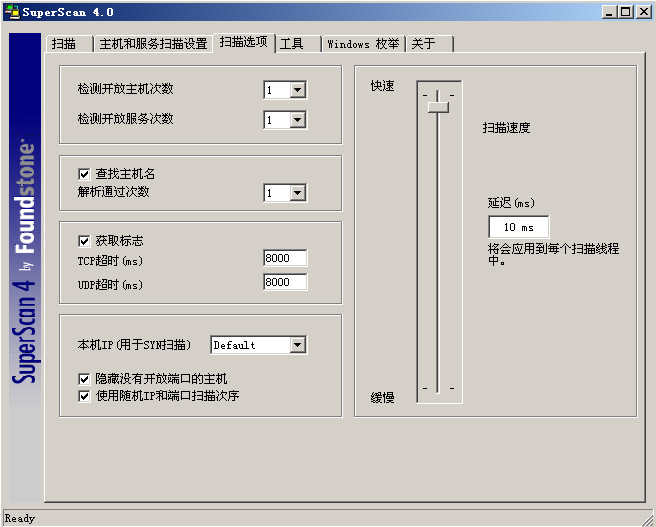Click the SuperScan title bar app icon
Viewport: 656px width, 527px height.
pos(12,12)
